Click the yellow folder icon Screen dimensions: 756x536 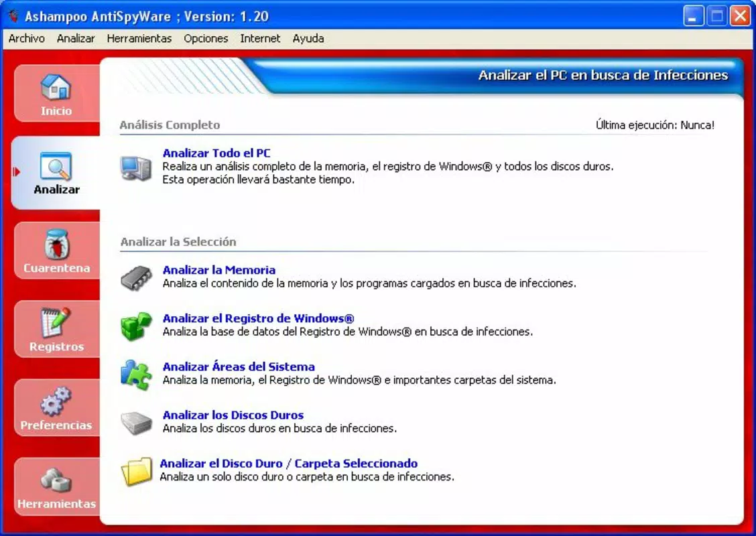[136, 471]
